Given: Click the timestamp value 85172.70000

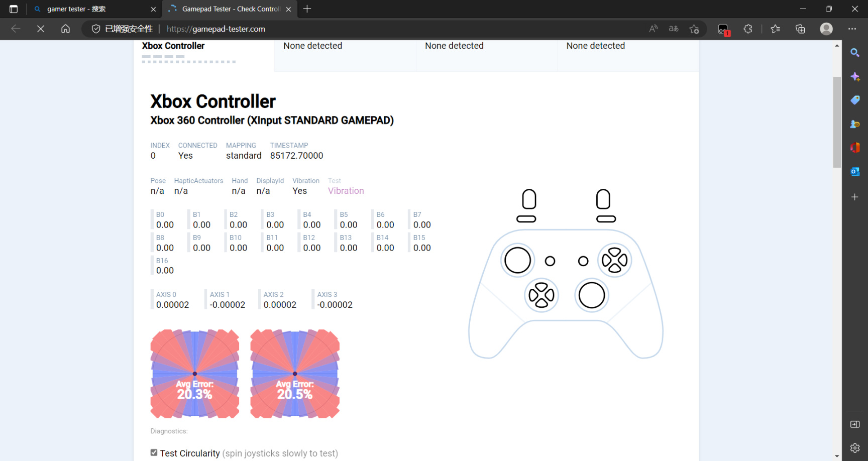Looking at the screenshot, I should point(297,156).
